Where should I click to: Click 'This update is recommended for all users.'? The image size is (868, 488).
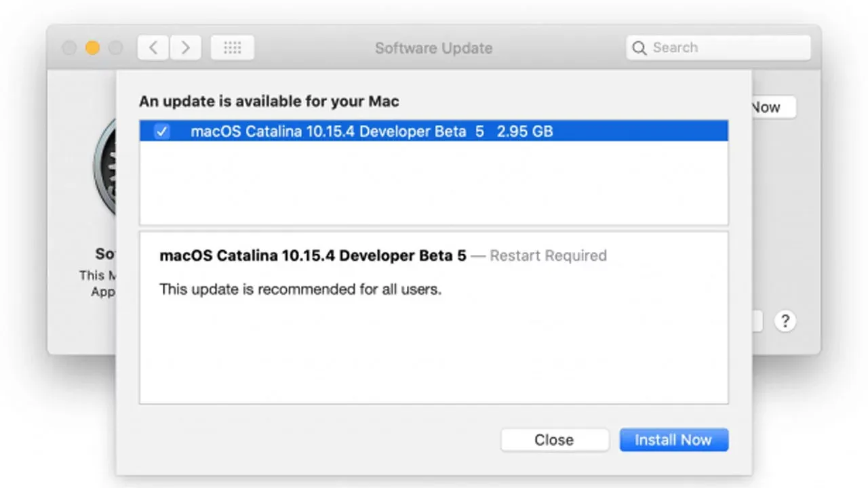tap(300, 289)
